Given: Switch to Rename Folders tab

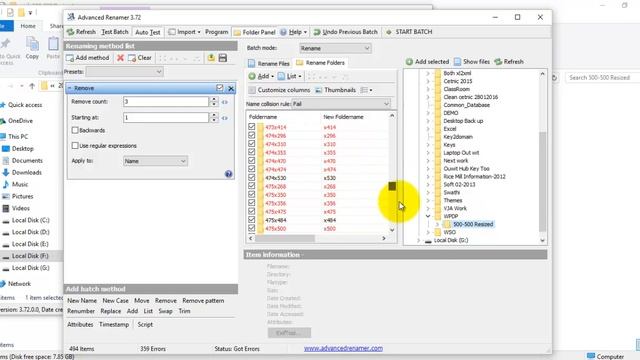Looking at the screenshot, I should 320,63.
